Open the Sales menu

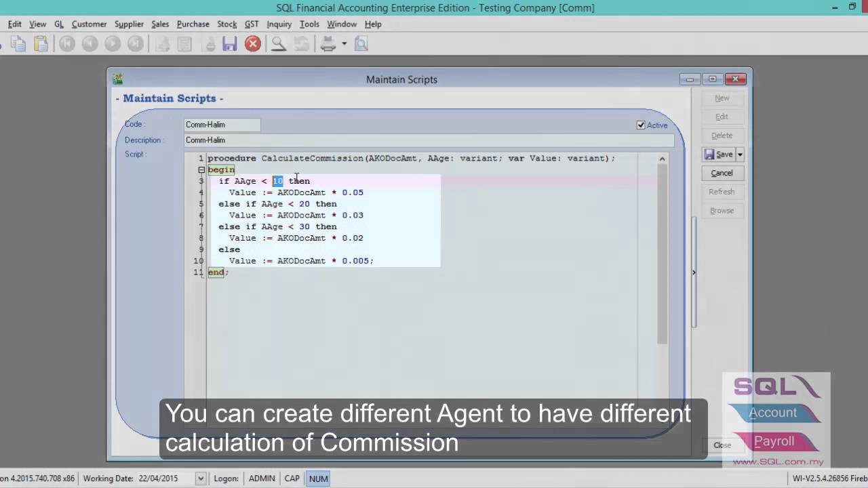pos(160,24)
